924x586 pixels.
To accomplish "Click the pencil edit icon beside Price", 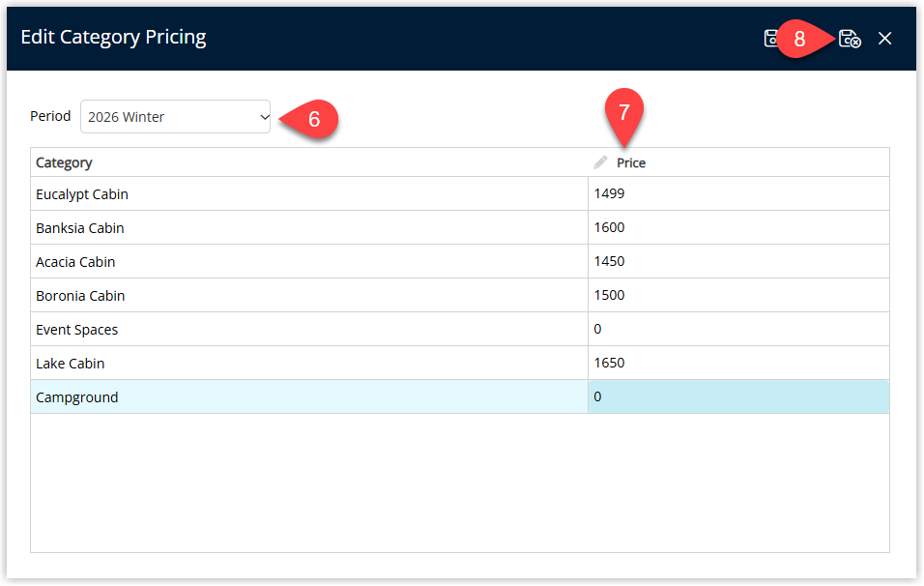I will pyautogui.click(x=600, y=162).
